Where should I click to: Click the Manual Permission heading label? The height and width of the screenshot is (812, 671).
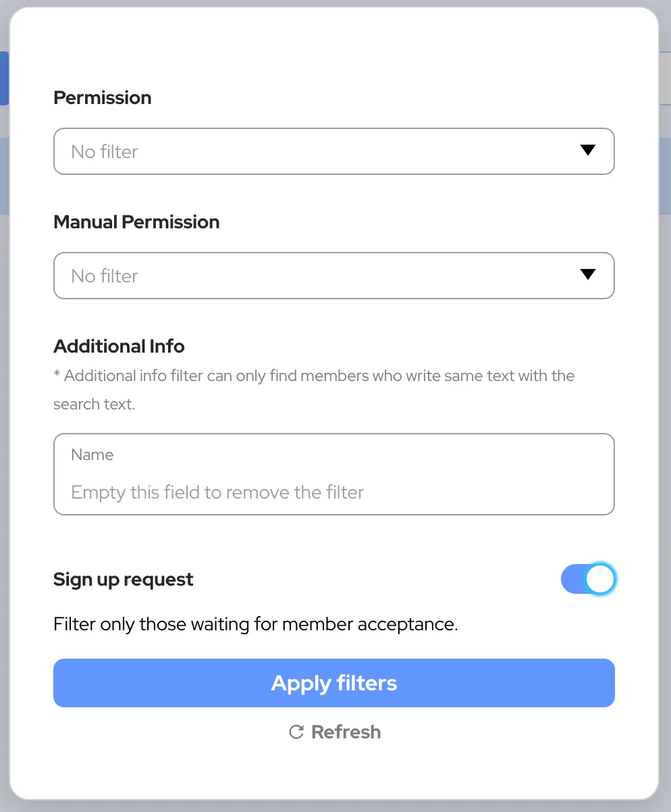click(x=136, y=222)
